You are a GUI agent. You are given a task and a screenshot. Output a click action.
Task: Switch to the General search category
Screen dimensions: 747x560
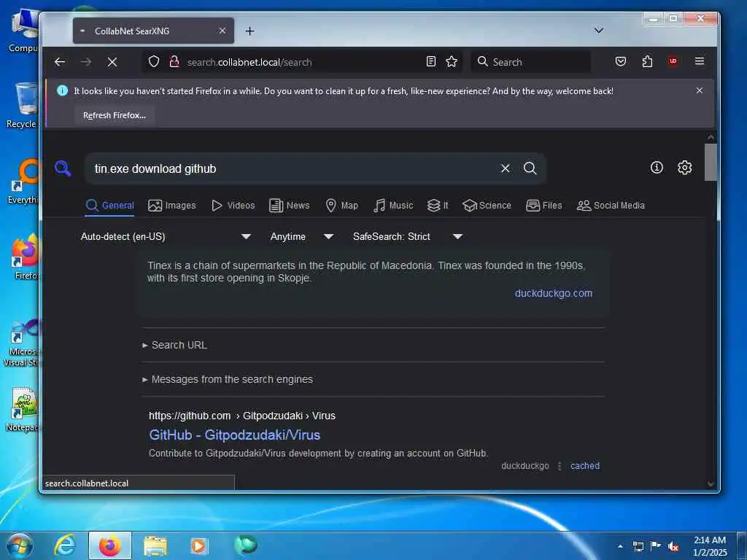[109, 205]
